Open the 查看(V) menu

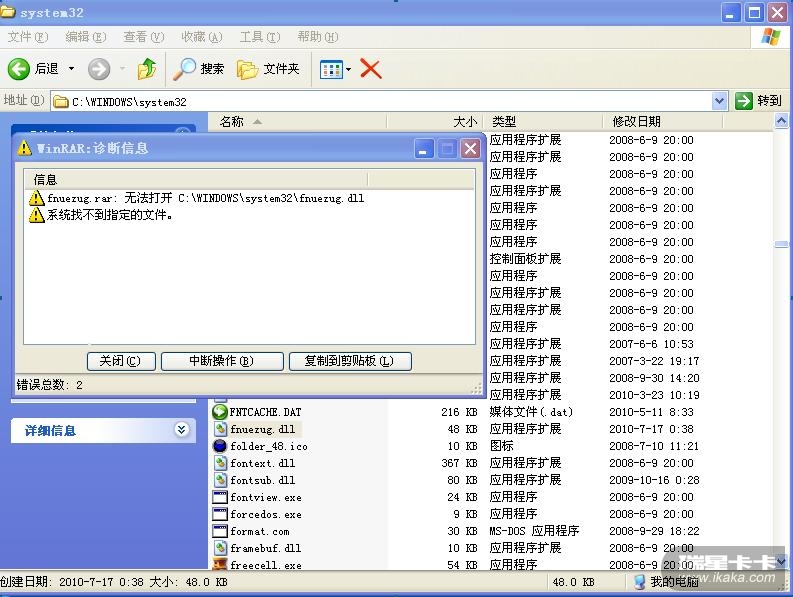click(x=144, y=37)
